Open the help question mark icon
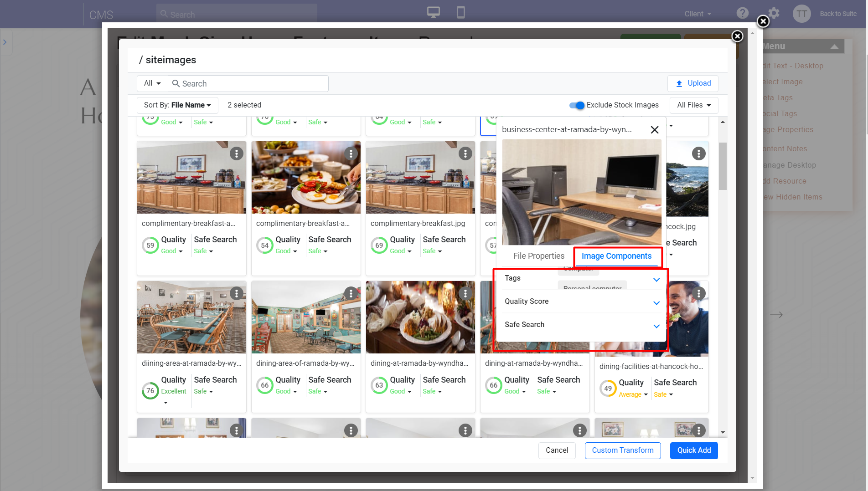 (x=743, y=13)
